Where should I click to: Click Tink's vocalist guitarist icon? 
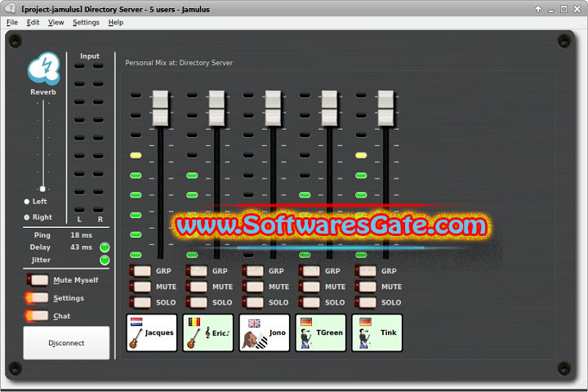[364, 339]
